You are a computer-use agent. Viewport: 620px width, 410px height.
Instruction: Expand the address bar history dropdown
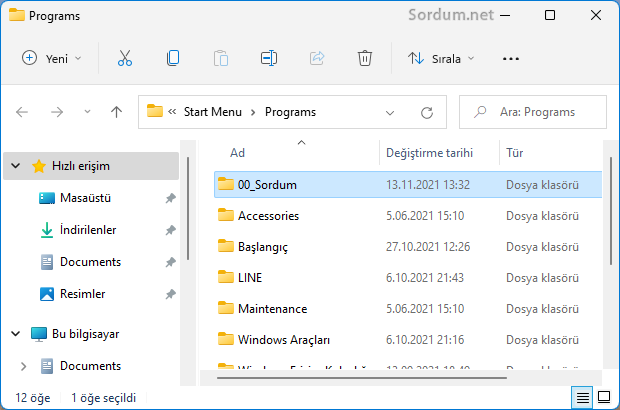click(390, 113)
